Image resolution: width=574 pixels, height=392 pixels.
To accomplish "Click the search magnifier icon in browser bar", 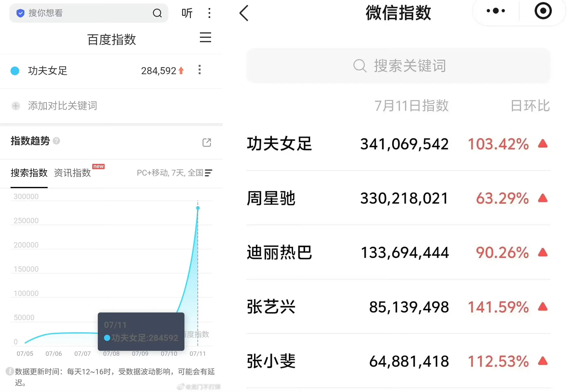I will (x=157, y=13).
